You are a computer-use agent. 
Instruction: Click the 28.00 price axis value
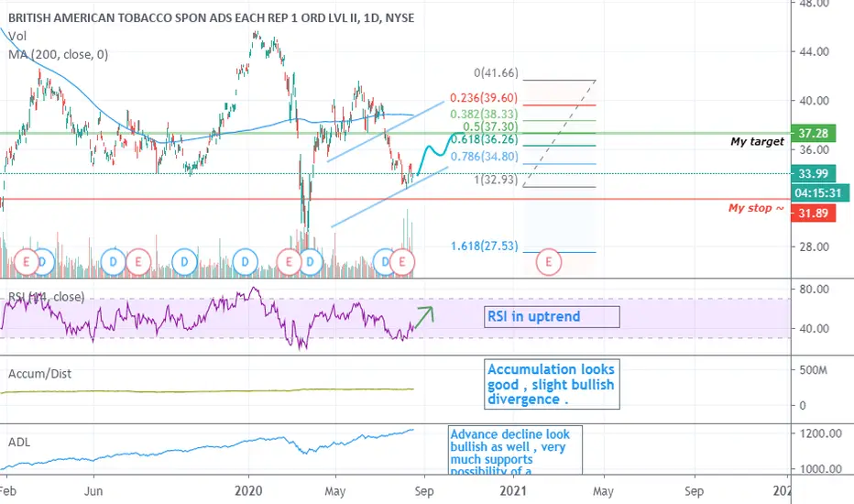814,247
